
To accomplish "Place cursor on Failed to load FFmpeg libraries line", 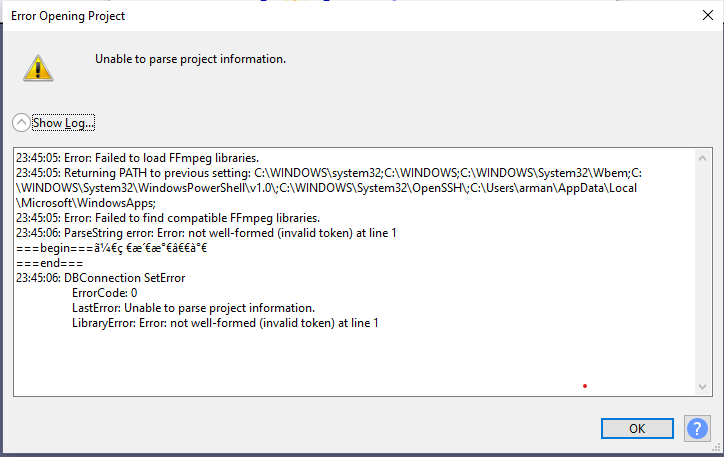I will tap(137, 158).
